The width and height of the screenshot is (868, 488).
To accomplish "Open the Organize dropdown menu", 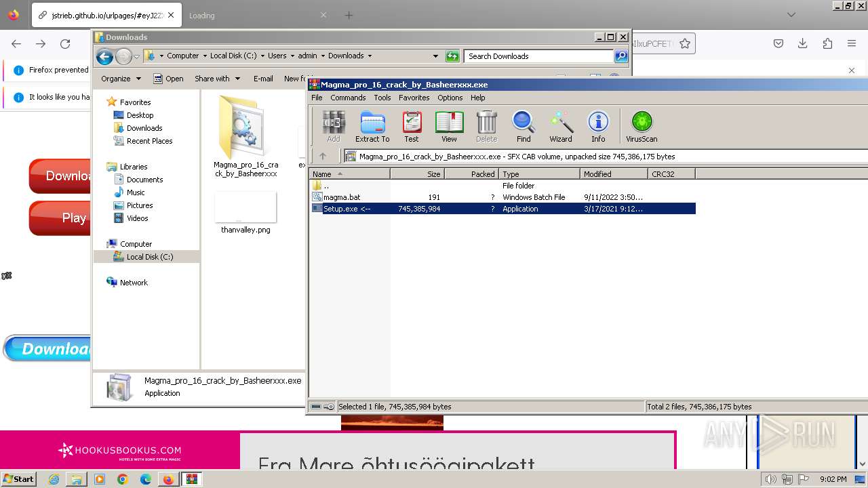I will [x=121, y=79].
